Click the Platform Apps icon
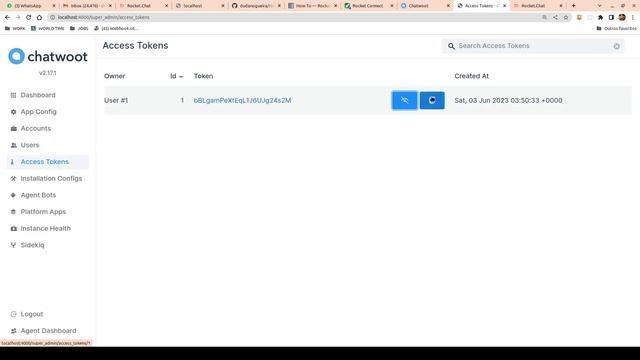 [13, 212]
